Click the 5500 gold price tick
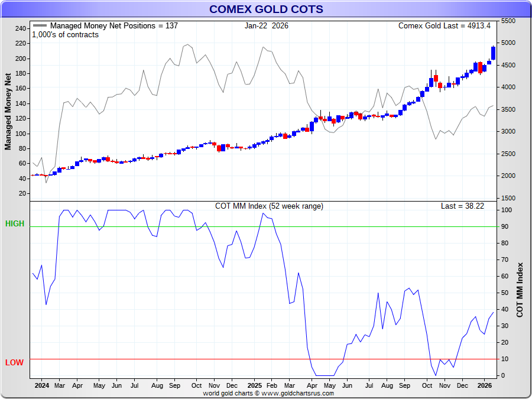Viewport: 532px width, 399px height. point(508,21)
